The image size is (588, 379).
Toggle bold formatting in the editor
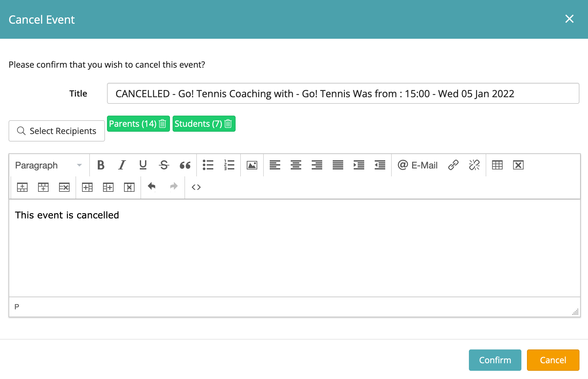click(101, 165)
